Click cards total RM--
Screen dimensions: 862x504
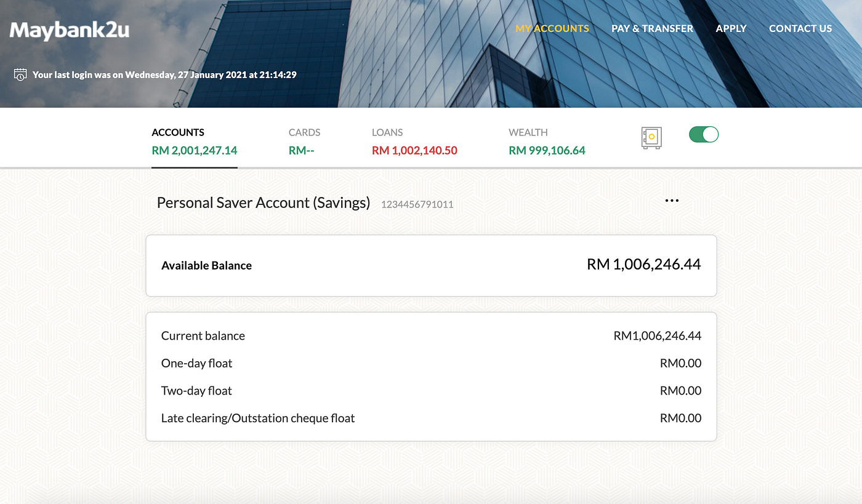tap(302, 151)
